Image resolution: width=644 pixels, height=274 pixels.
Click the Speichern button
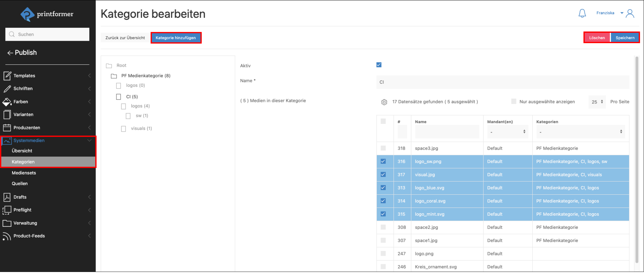pos(625,38)
